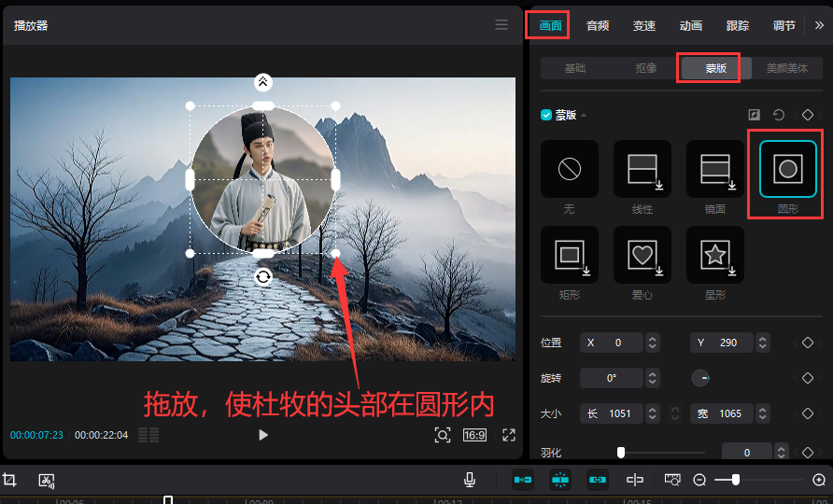Click the feather value stepper arrows

point(781,453)
